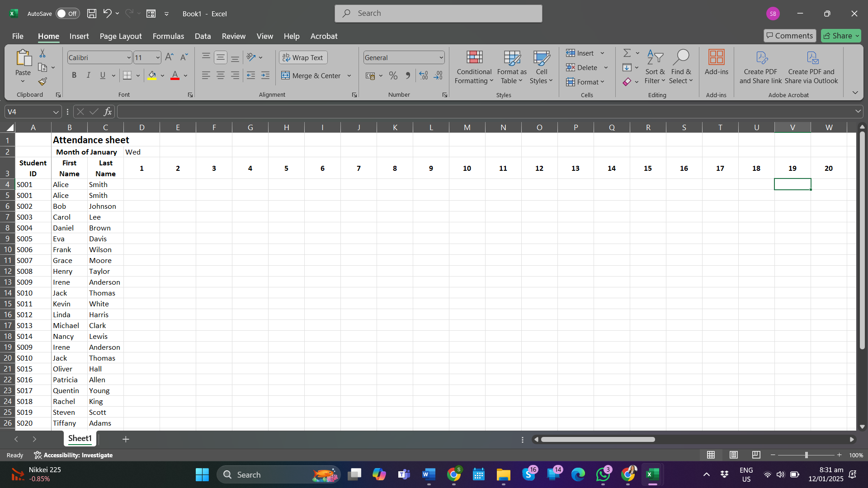
Task: Open the Formulas ribbon tab
Action: [x=168, y=36]
